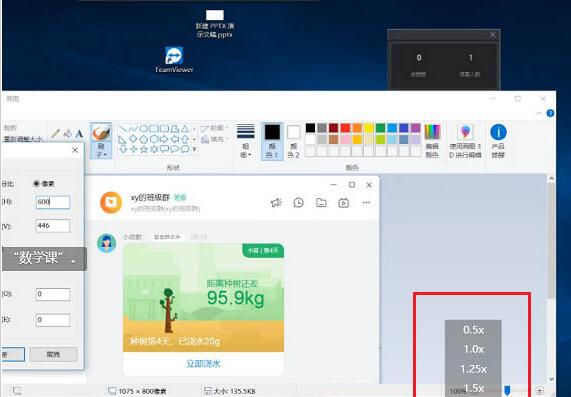Select Color 2 (颜色2) background box
Image resolution: width=571 pixels, height=397 pixels.
[x=294, y=141]
